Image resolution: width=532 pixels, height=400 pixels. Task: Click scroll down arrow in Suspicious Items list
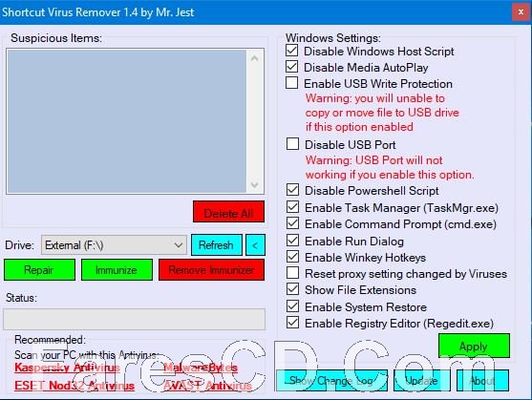tap(254, 185)
